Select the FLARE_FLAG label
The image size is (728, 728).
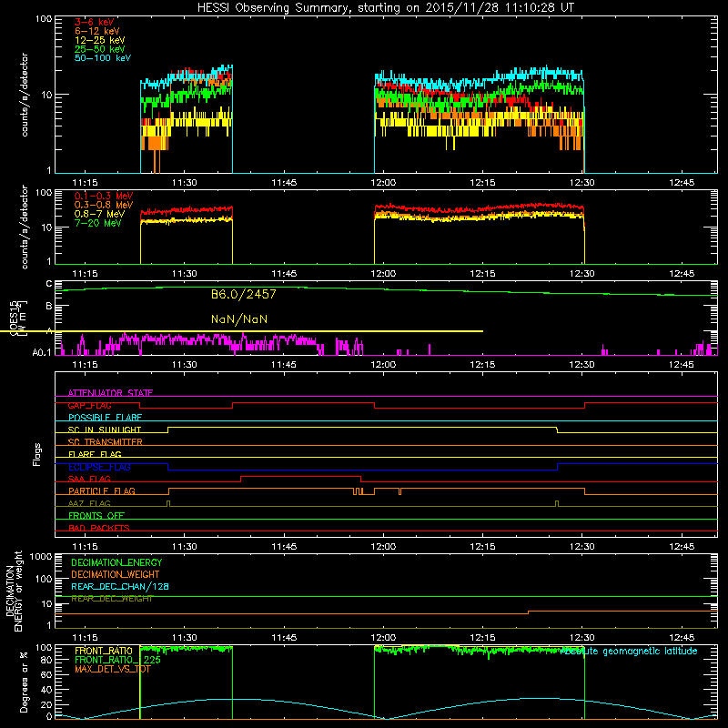click(x=95, y=454)
